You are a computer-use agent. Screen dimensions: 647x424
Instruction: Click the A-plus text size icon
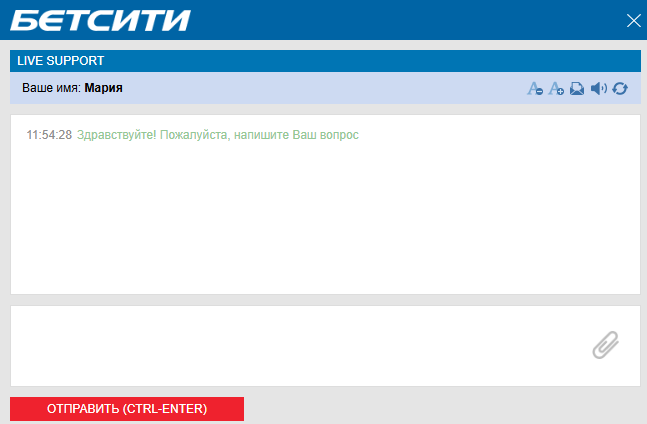(x=556, y=88)
